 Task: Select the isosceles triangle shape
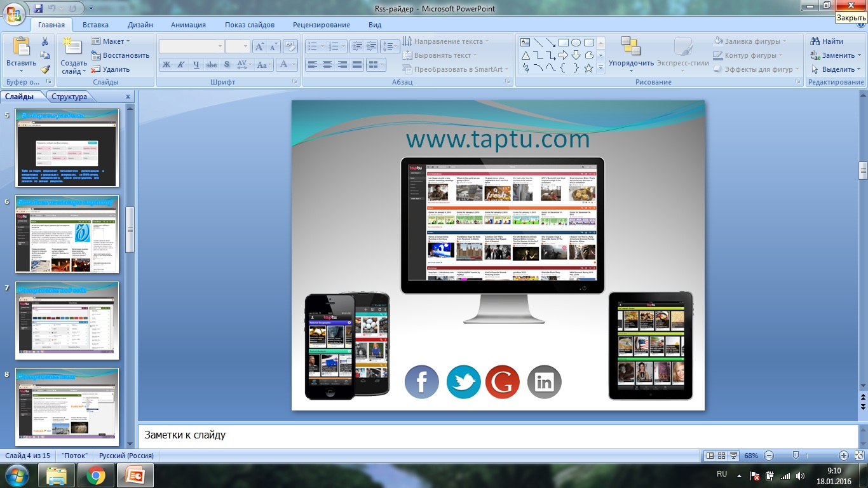point(526,55)
